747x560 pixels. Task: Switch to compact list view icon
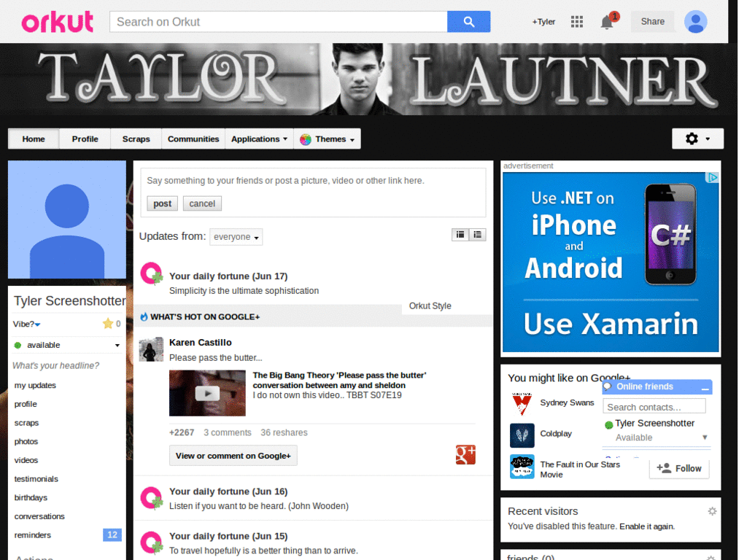460,235
